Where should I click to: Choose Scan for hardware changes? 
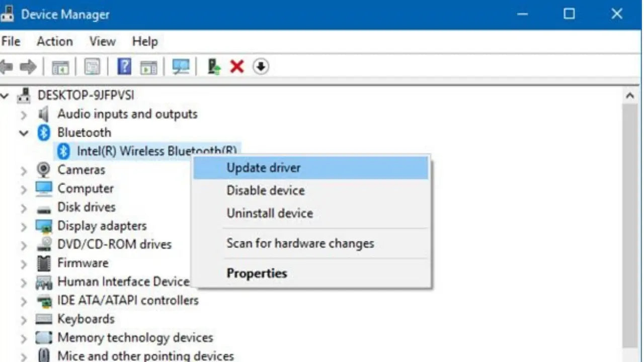pyautogui.click(x=311, y=244)
